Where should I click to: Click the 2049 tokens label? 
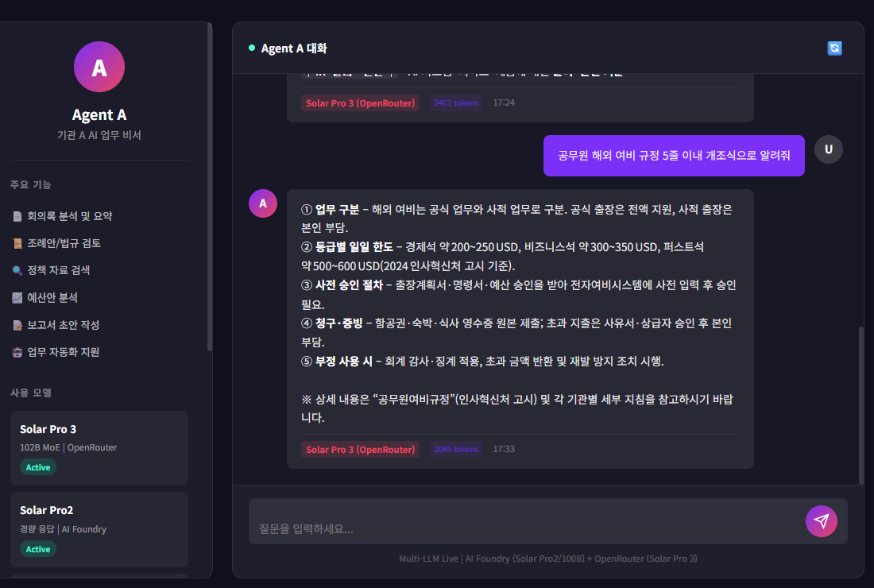coord(455,449)
